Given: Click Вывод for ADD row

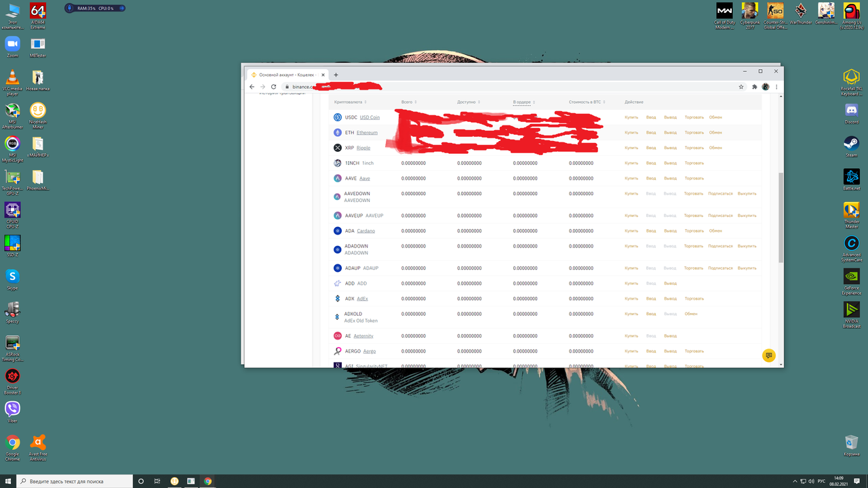Looking at the screenshot, I should click(670, 283).
